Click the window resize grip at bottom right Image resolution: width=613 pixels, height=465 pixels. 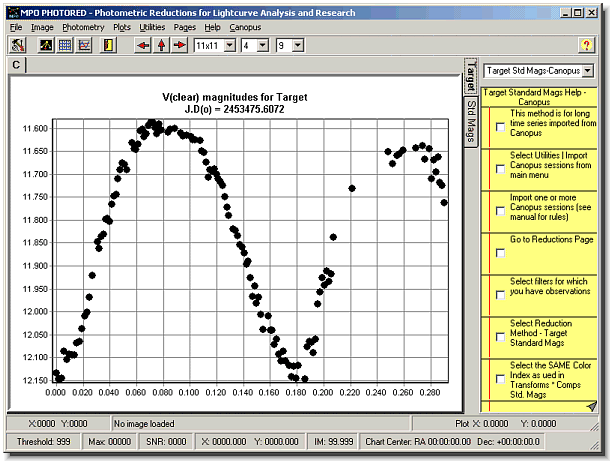tap(594, 445)
